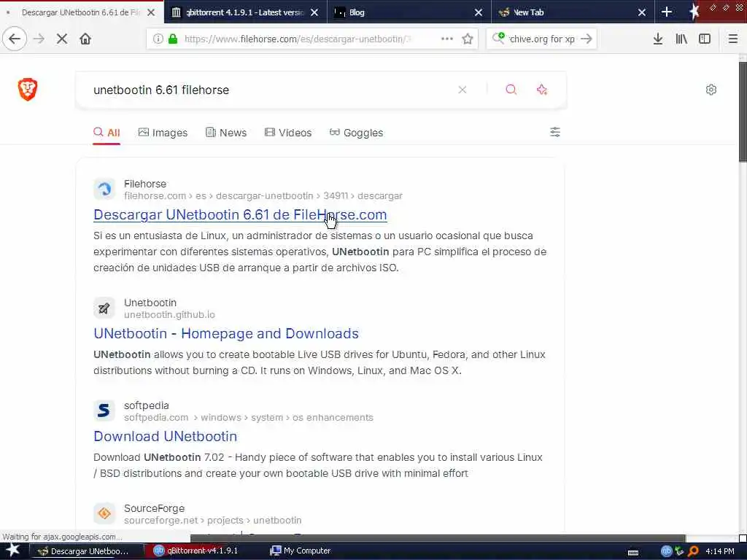Close the qBittorrent browser tab
The image size is (747, 560).
314,12
